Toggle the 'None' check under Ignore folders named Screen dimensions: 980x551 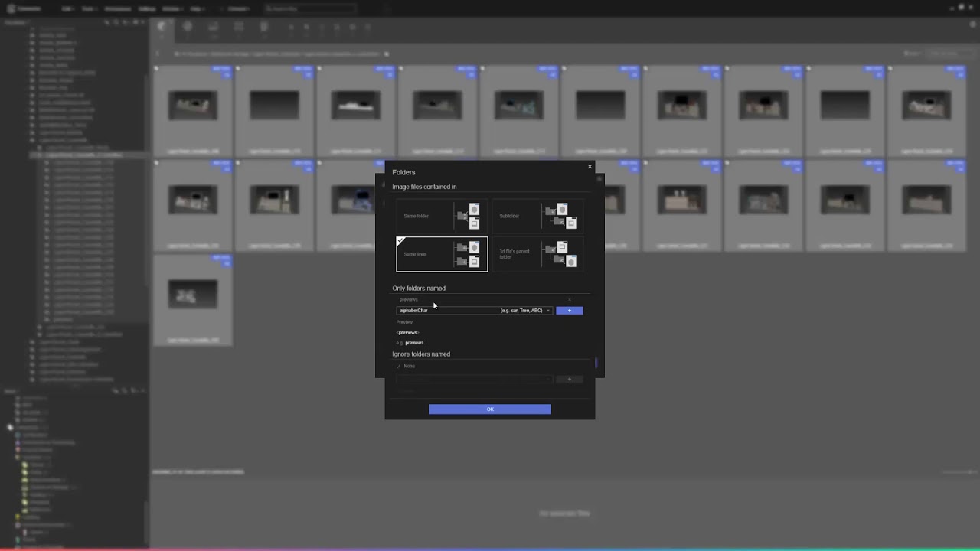(399, 366)
